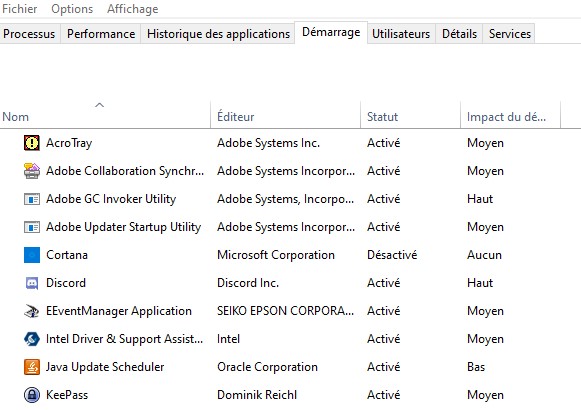This screenshot has width=581, height=410.
Task: Click the Haut impact of Adobe GC Invoker
Action: coord(480,199)
